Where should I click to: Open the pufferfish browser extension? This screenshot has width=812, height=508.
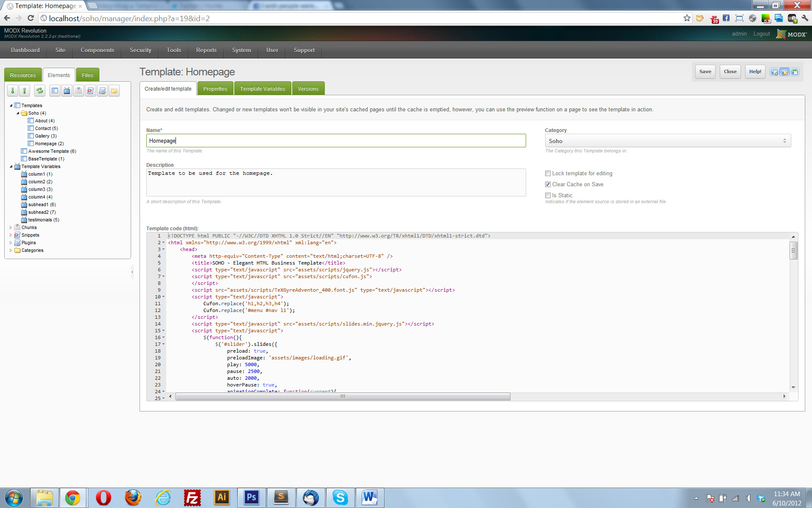pyautogui.click(x=700, y=18)
